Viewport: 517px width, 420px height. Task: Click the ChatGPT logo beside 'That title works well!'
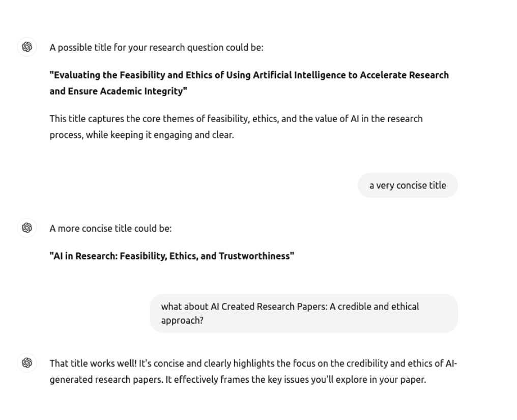tap(27, 363)
